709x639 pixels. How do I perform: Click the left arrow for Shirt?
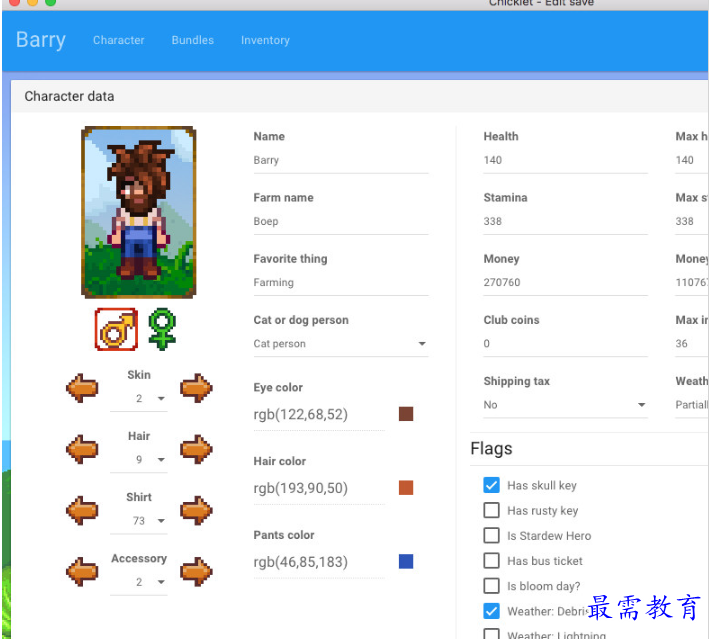click(82, 510)
